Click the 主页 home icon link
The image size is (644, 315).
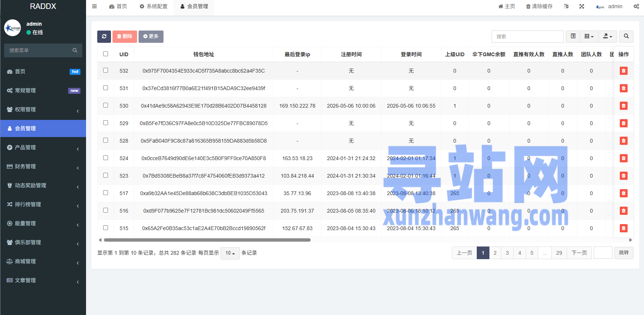pos(507,6)
